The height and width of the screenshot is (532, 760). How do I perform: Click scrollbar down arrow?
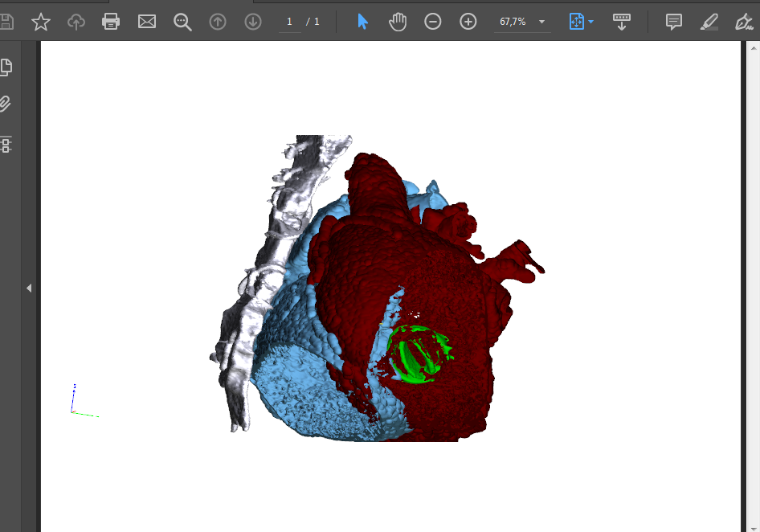pyautogui.click(x=754, y=528)
